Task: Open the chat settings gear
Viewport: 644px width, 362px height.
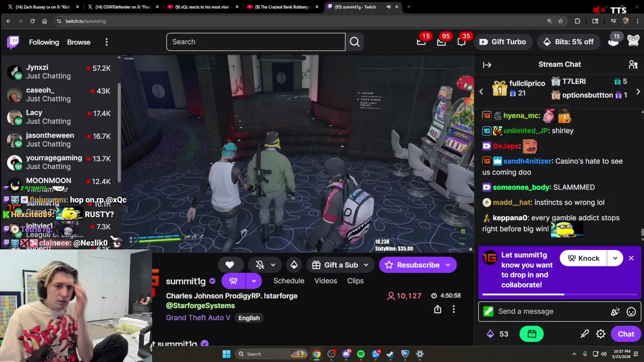Action: click(x=601, y=334)
